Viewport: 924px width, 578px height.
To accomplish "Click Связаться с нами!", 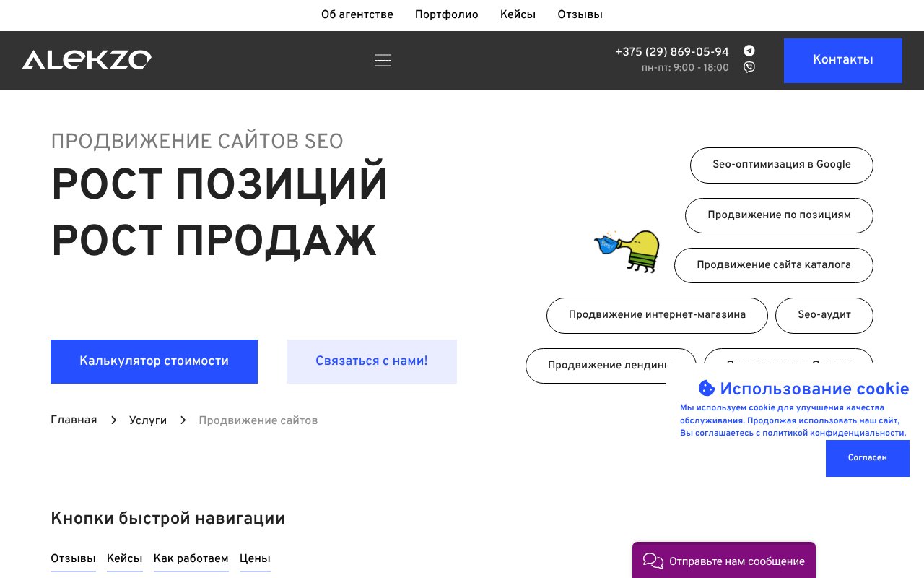I will point(371,361).
